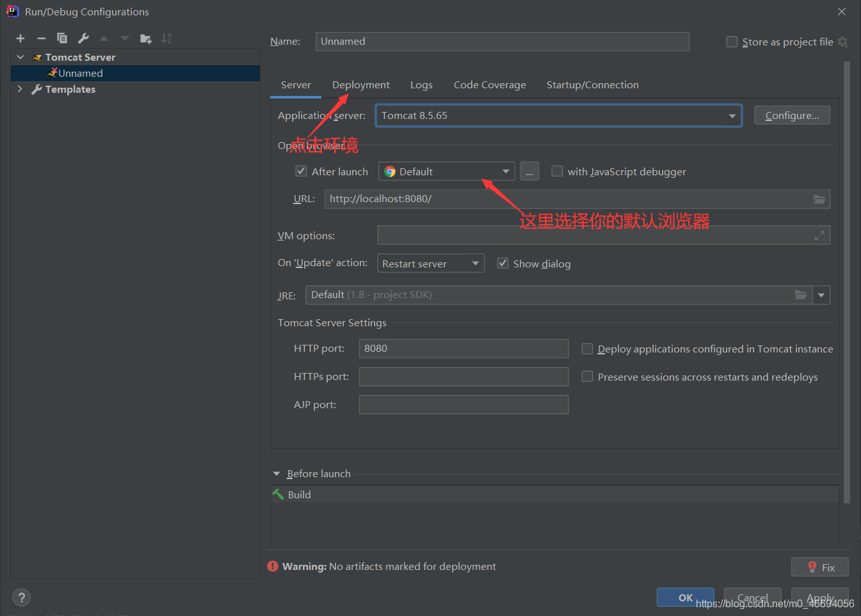Viewport: 861px width, 616px height.
Task: Collapse the Before launch section
Action: click(277, 473)
